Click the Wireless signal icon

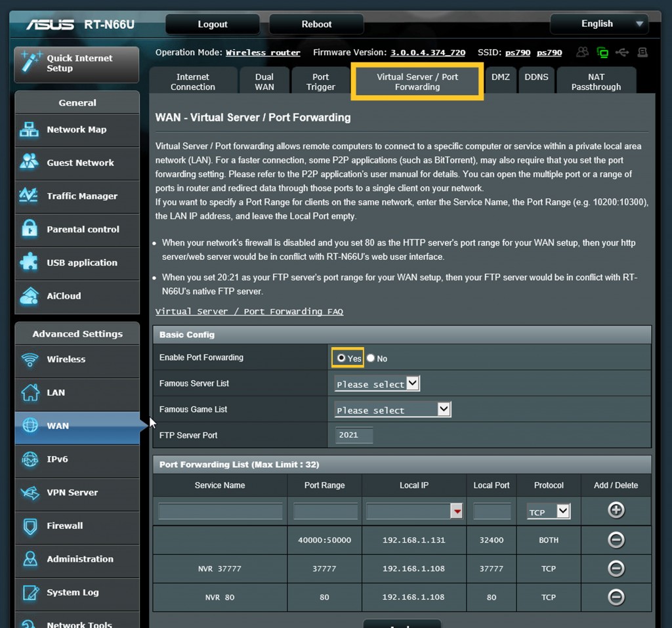(30, 360)
